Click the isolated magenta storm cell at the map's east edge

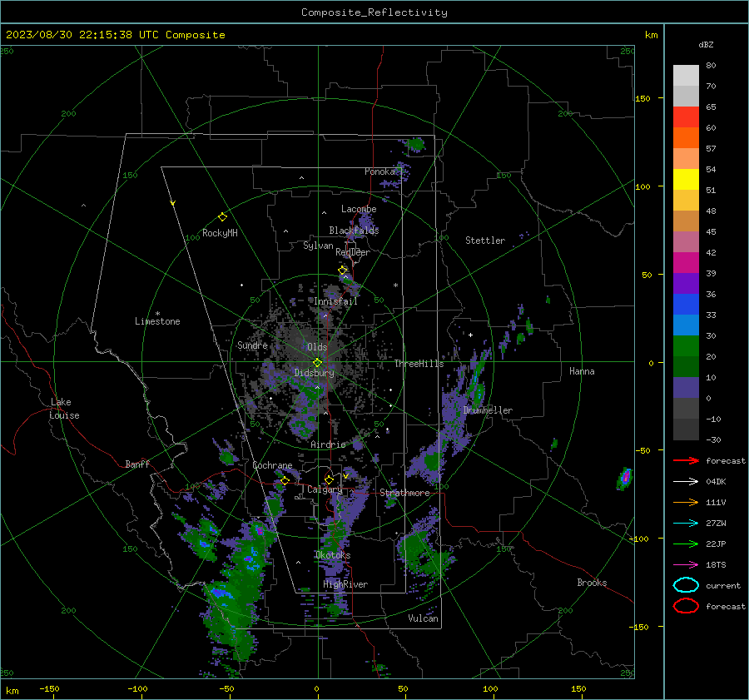(625, 478)
